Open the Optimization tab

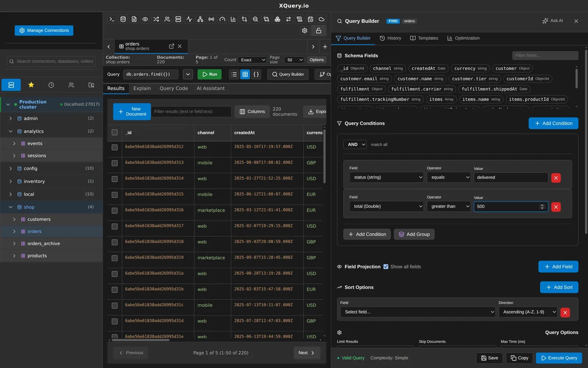coord(463,38)
